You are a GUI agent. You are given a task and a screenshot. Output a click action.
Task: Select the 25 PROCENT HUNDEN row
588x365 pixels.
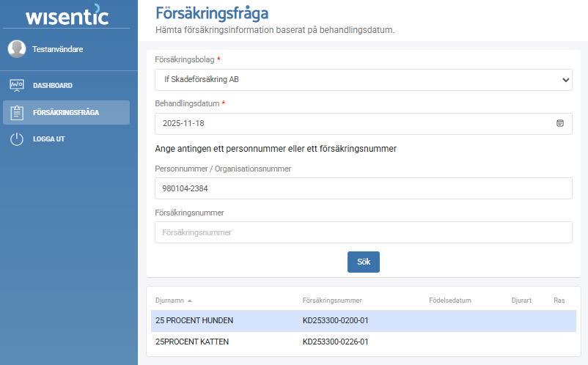coord(364,321)
